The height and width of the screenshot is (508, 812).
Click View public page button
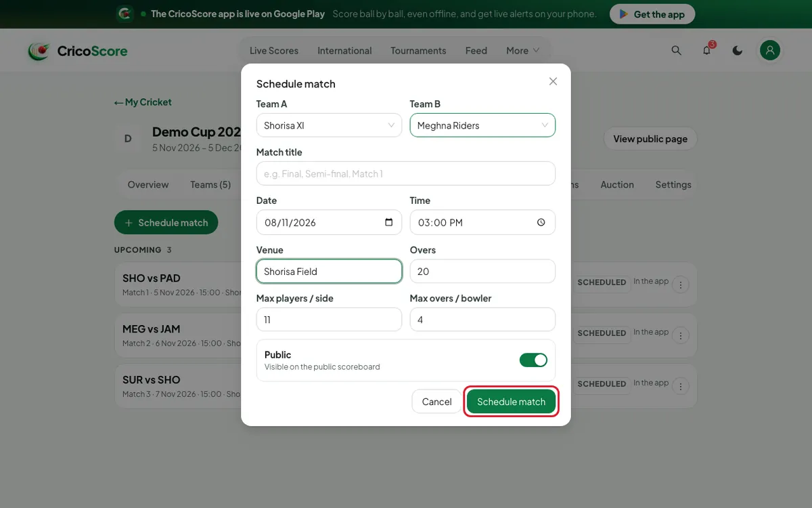point(650,139)
